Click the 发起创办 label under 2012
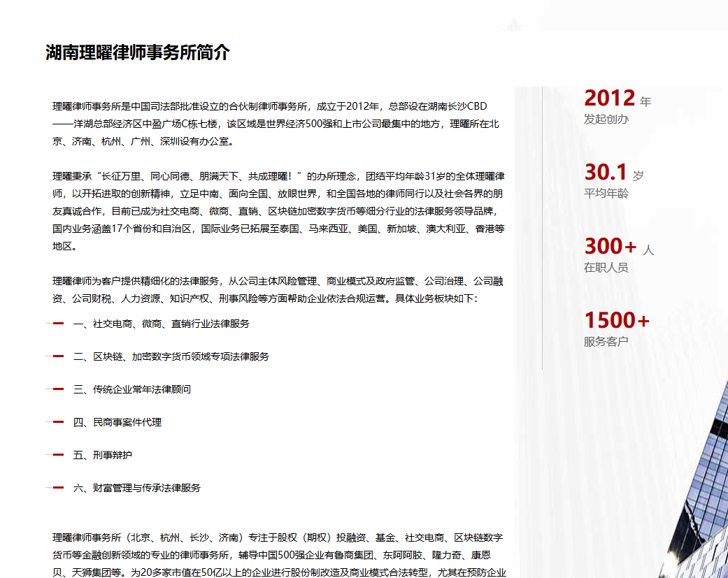Screen dimensions: 728x578 pos(606,120)
